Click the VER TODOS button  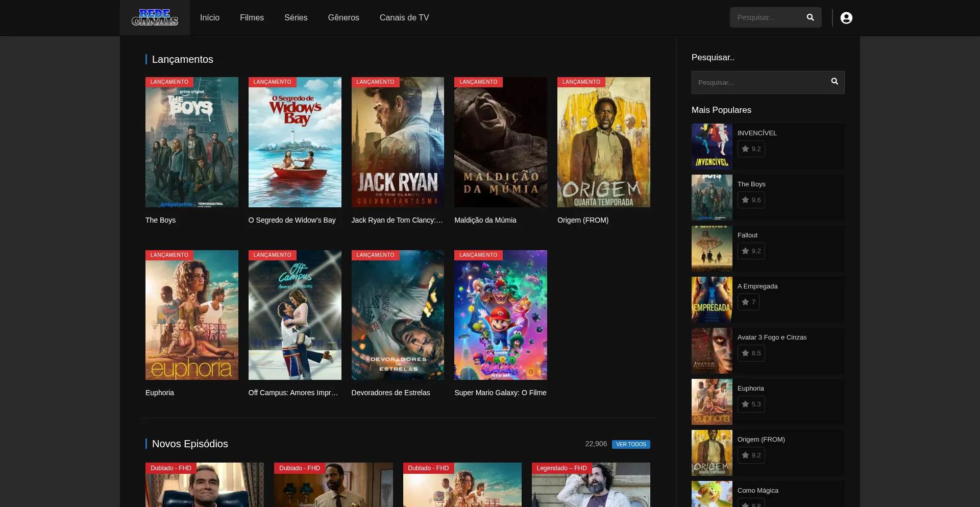pyautogui.click(x=631, y=444)
